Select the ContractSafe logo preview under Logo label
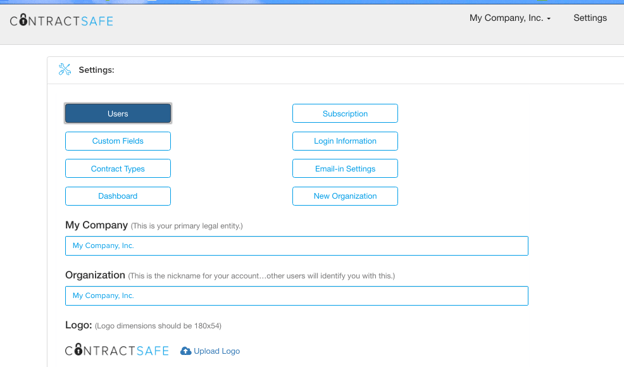The height and width of the screenshot is (367, 624). tap(117, 350)
